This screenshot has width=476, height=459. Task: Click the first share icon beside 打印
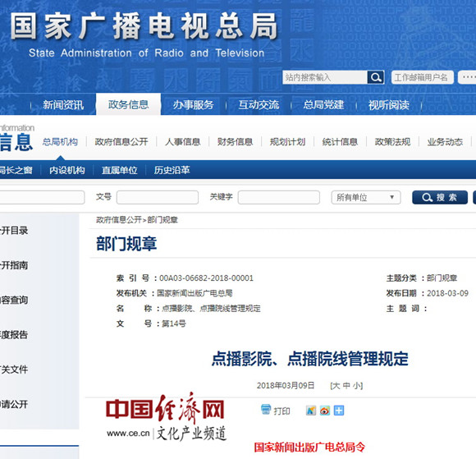coord(310,411)
